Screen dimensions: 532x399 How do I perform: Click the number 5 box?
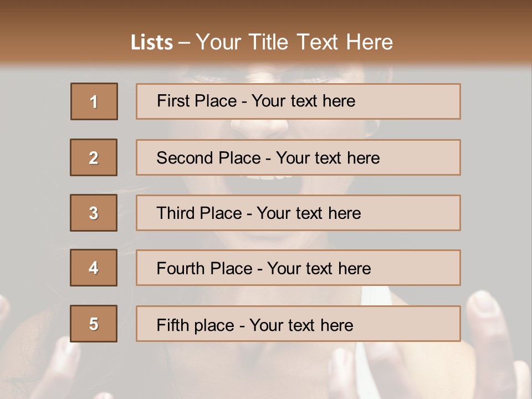point(94,324)
